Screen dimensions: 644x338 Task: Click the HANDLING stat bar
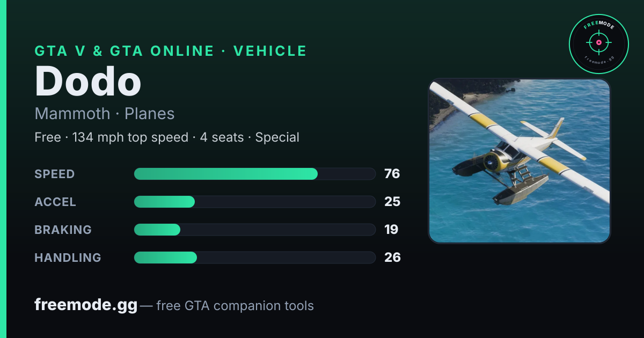click(254, 258)
